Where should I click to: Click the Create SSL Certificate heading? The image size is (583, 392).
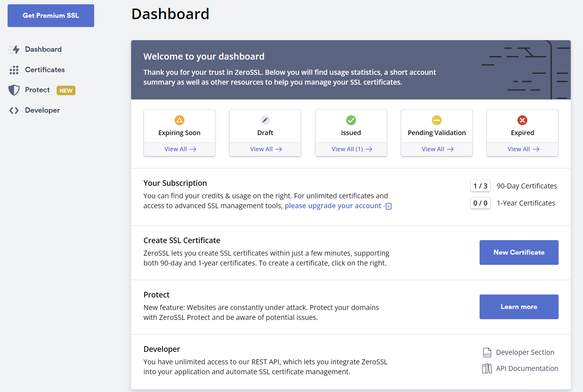pyautogui.click(x=182, y=240)
